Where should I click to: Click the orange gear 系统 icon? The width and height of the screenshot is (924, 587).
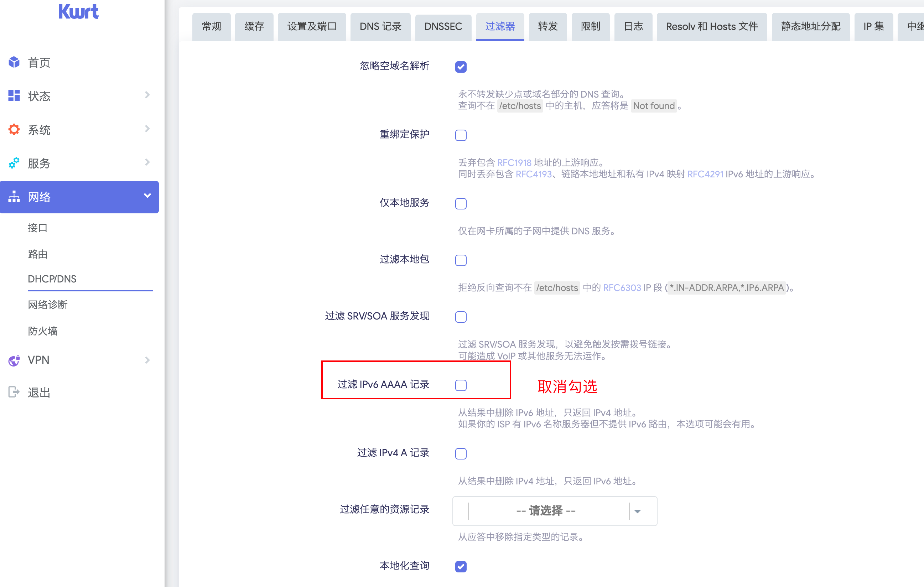[x=14, y=129]
